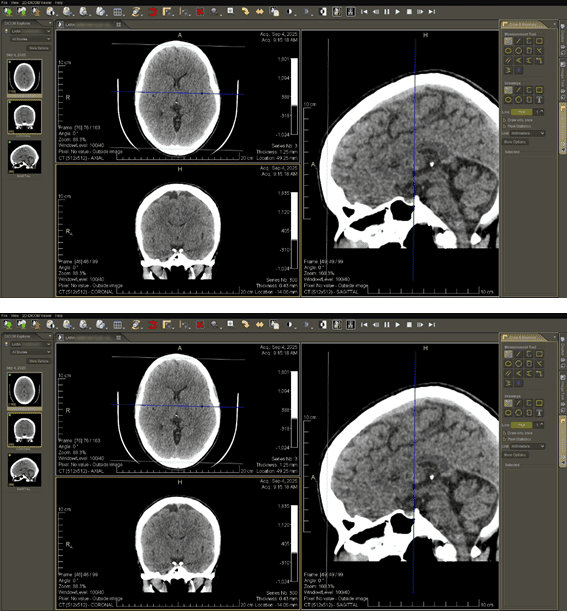Viewport: 567px width, 611px height.
Task: Open the grid layout icon in the upper viewer
Action: [118, 12]
